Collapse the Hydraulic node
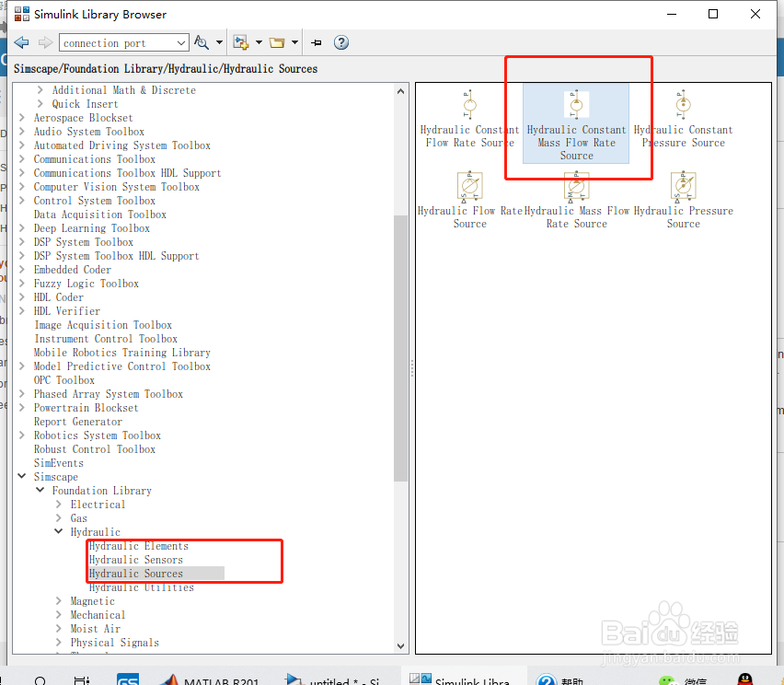Screen dimensions: 784x685 pos(59,531)
